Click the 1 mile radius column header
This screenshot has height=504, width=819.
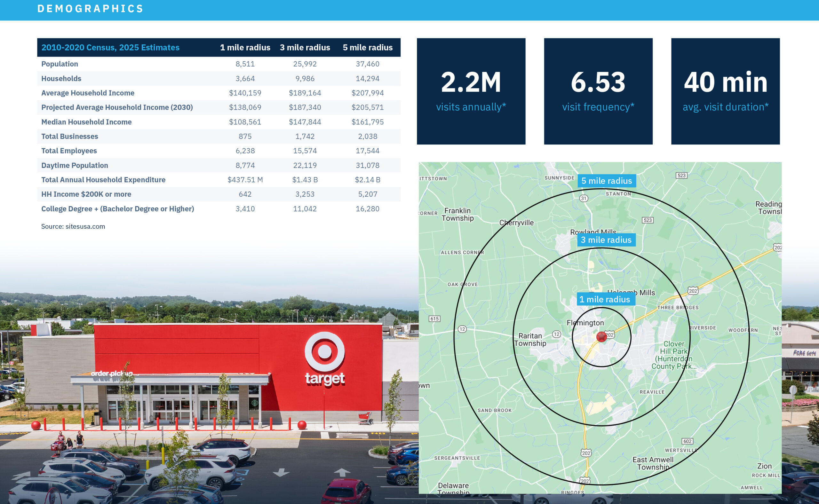coord(245,47)
